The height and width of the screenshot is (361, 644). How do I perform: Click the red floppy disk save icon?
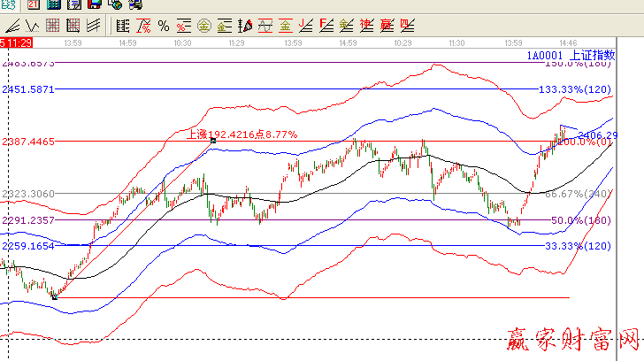(94, 5)
